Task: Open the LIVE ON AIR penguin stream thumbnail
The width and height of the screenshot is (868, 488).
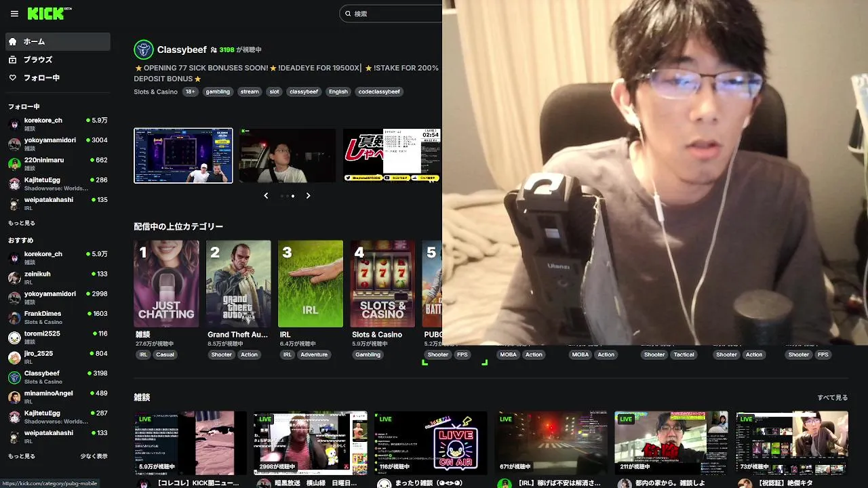Action: click(x=431, y=443)
